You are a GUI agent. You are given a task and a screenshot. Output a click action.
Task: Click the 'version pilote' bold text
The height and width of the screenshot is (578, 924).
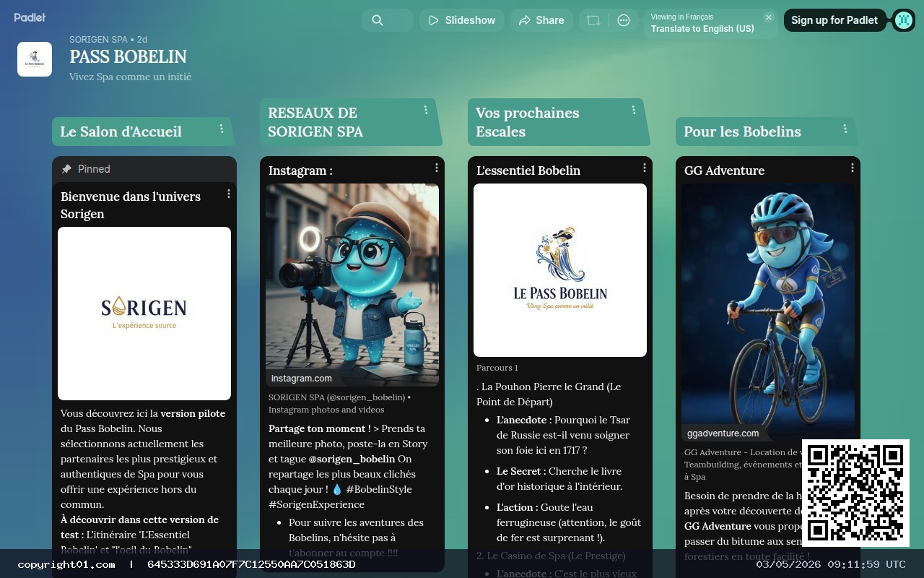click(193, 413)
